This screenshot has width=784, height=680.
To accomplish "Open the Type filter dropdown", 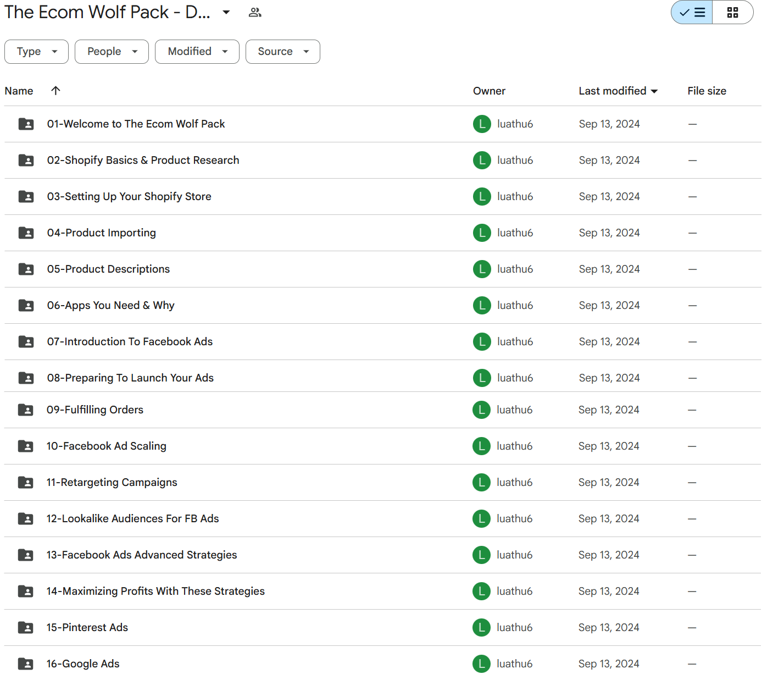I will tap(36, 52).
